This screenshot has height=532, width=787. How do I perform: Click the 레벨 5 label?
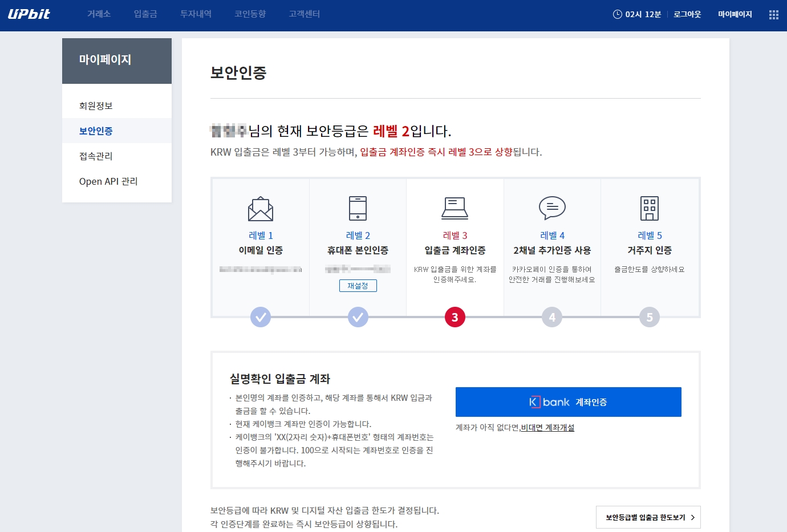(x=650, y=235)
